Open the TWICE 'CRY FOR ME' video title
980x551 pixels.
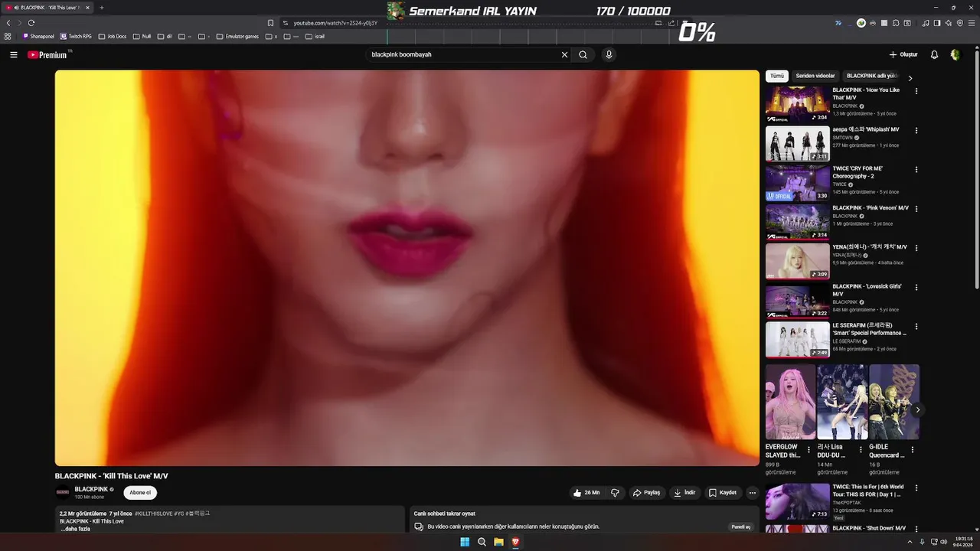(x=859, y=172)
